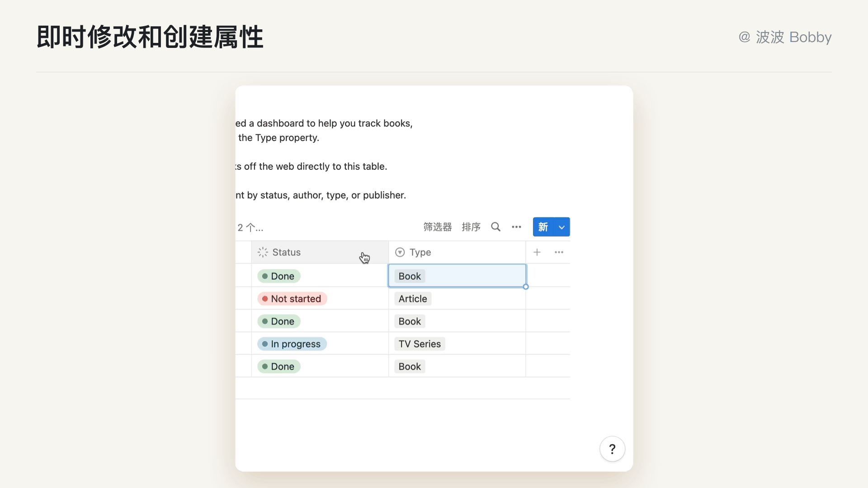Add a new property column

pos(537,252)
